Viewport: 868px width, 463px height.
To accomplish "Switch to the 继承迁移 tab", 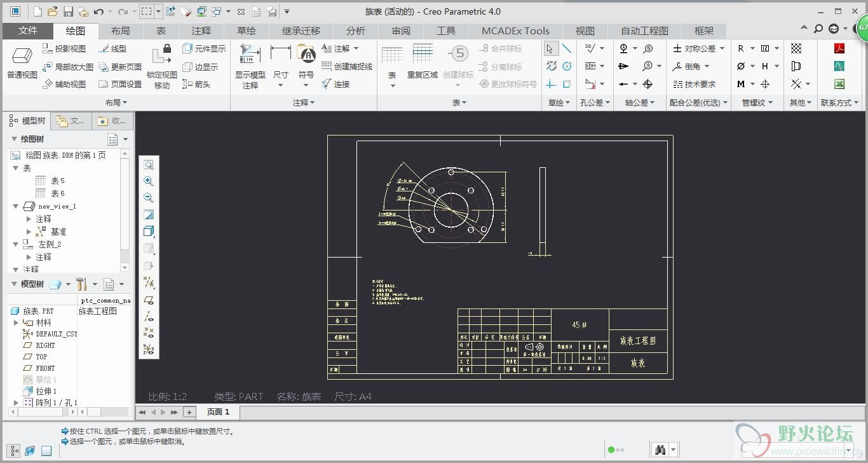I will click(301, 31).
